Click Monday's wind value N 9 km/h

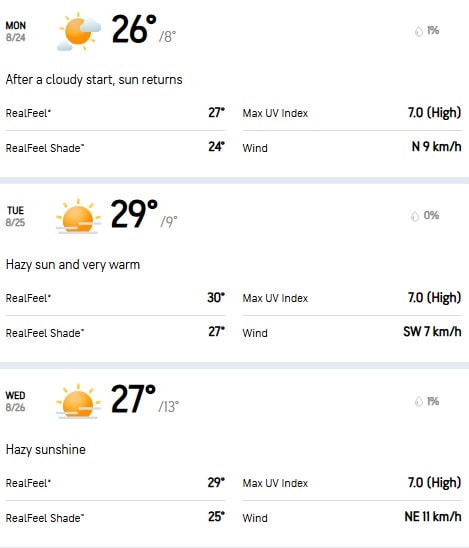coord(436,146)
